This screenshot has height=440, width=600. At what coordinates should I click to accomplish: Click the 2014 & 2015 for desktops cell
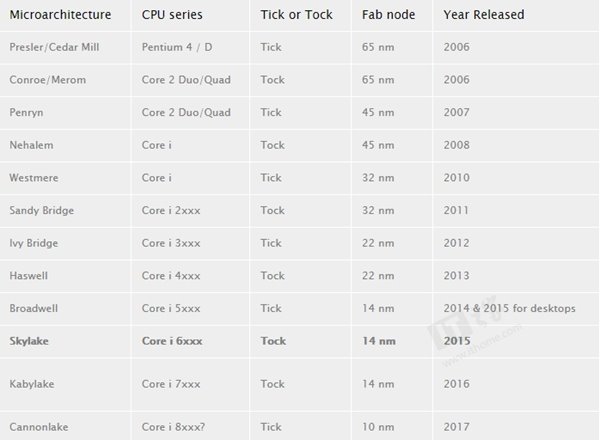[x=510, y=308]
